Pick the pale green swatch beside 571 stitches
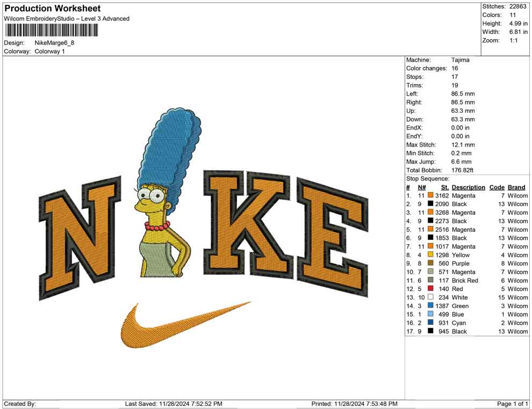 coord(430,272)
